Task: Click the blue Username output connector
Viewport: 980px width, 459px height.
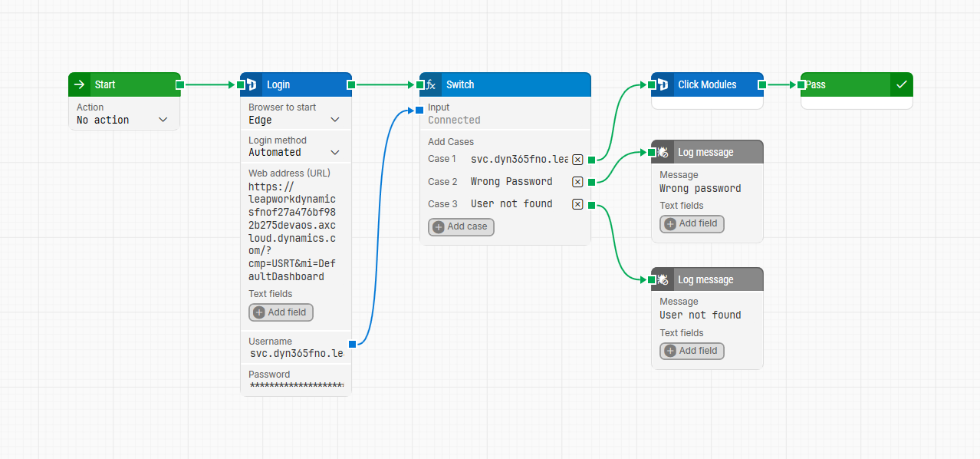Action: coord(352,344)
